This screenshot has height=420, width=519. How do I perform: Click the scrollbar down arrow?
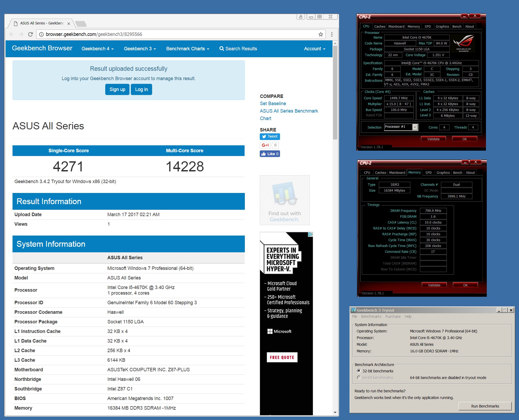click(335, 413)
